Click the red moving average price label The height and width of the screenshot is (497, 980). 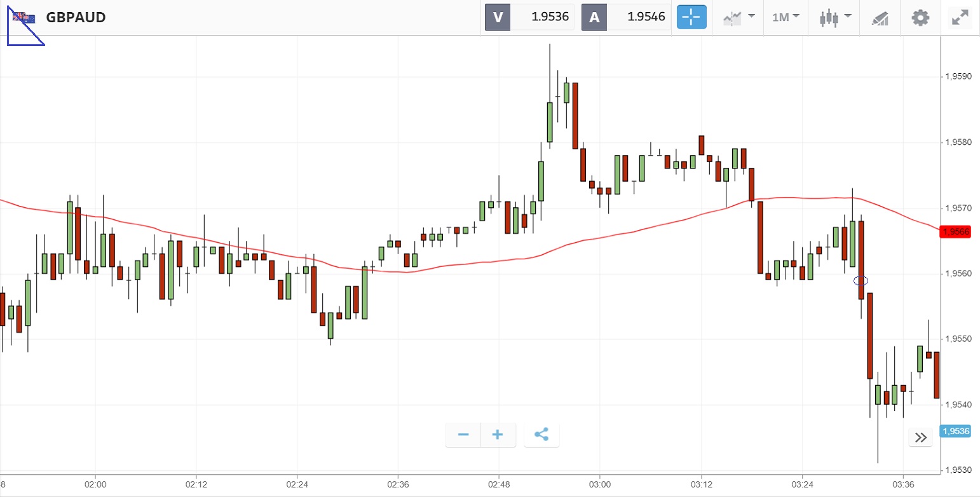tap(955, 232)
